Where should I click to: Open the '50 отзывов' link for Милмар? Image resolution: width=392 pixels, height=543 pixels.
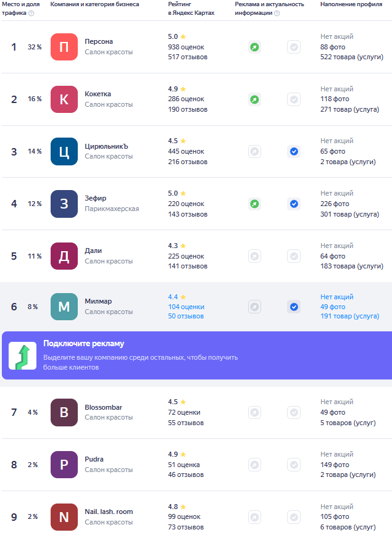(x=185, y=316)
